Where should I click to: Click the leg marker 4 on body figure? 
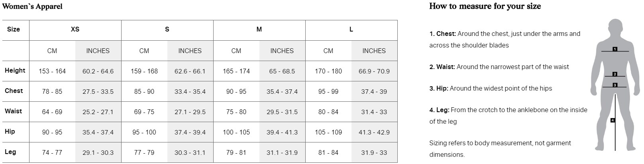tap(613, 120)
